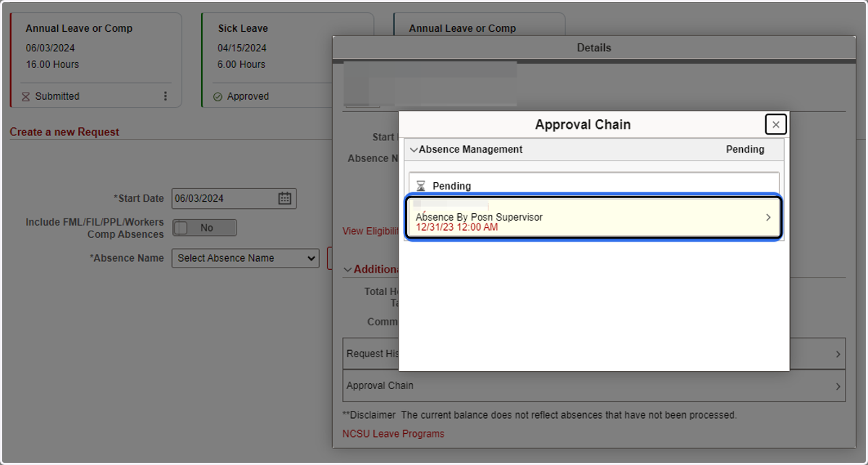Open the NCSU Leave Programs link
This screenshot has height=465, width=868.
point(393,434)
